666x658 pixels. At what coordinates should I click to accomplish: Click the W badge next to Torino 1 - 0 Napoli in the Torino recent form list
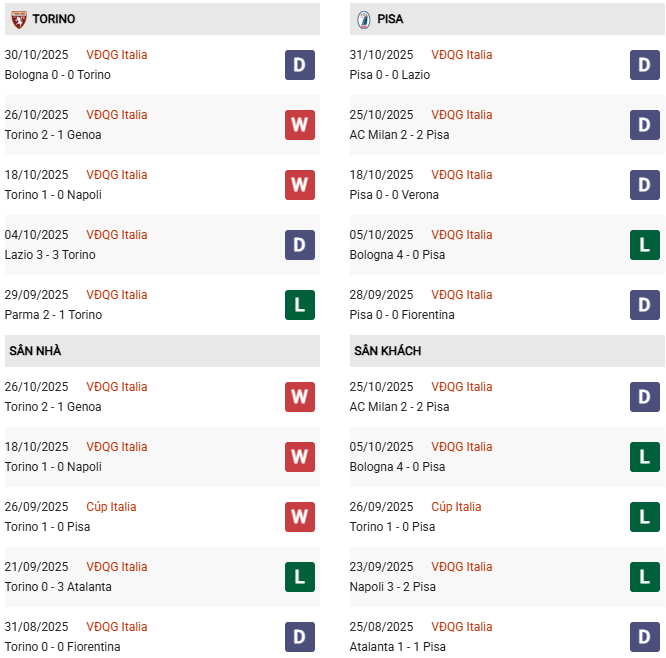coord(299,185)
